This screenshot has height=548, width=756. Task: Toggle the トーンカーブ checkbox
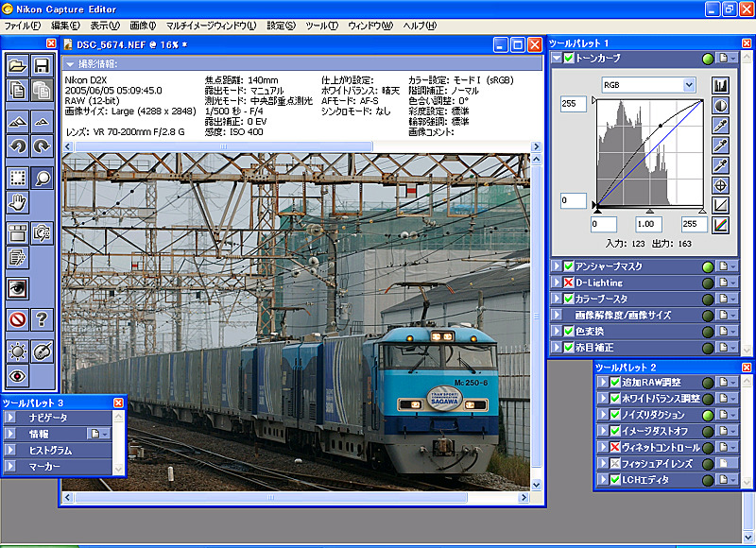pos(569,58)
